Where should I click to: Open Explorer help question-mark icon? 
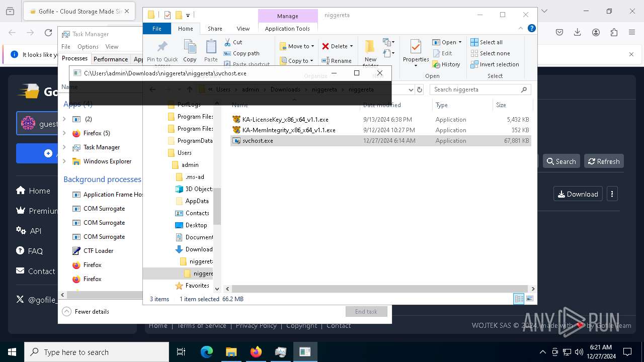[x=531, y=29]
